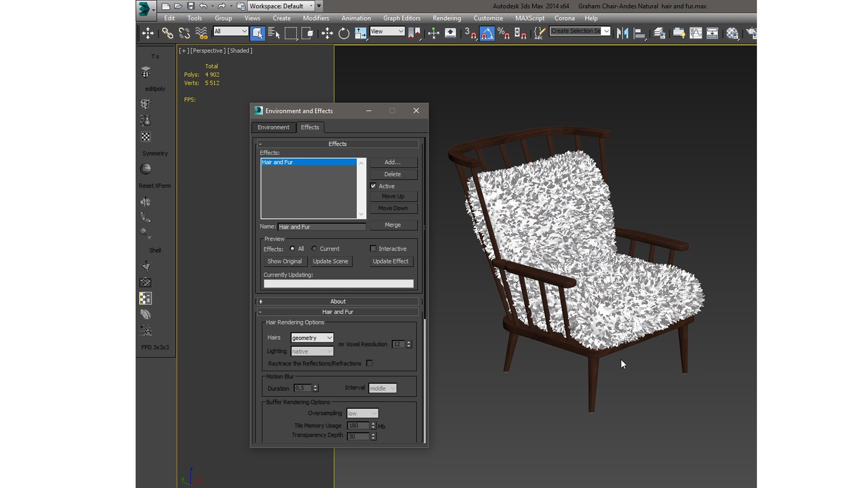
Task: Click the Select and Link icon
Action: click(167, 33)
